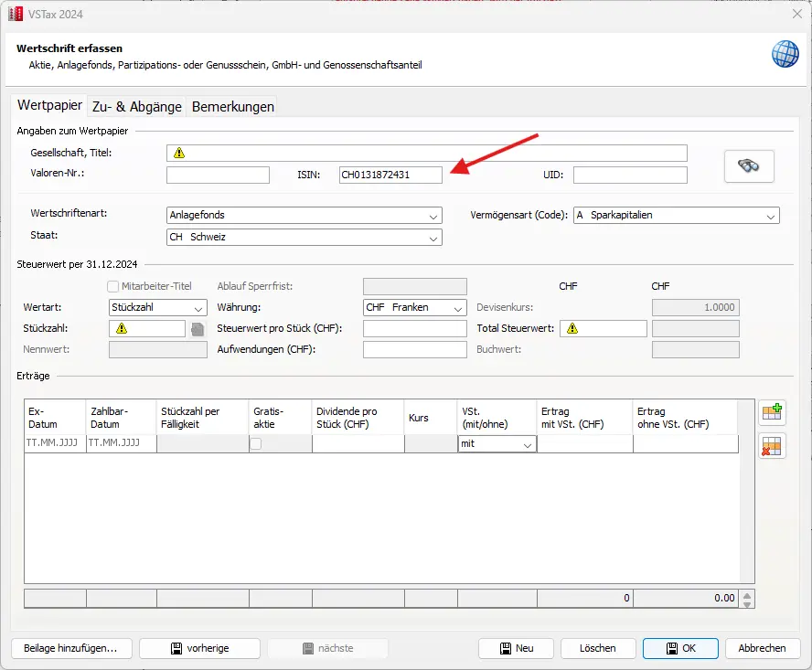Expand the Vermögensart (Code) dropdown

pos(676,216)
